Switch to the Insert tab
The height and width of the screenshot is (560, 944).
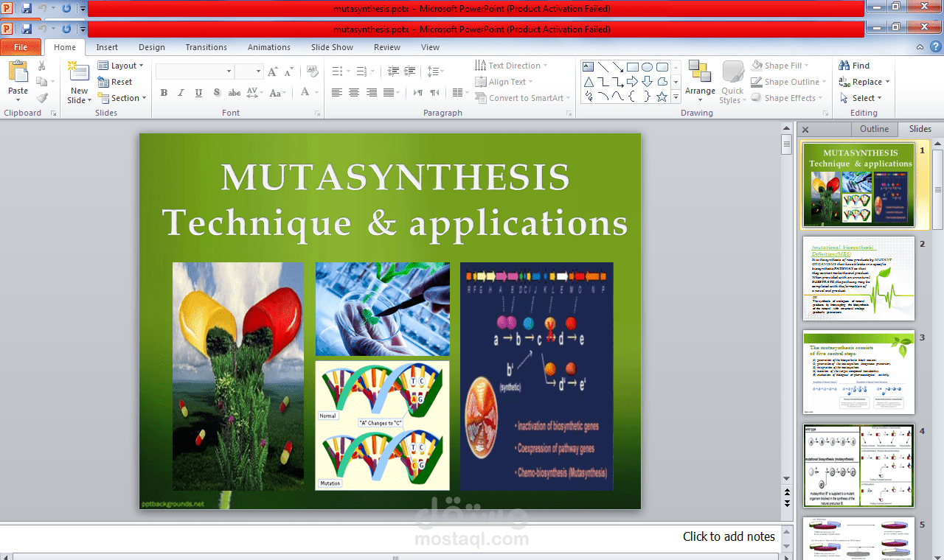(107, 47)
